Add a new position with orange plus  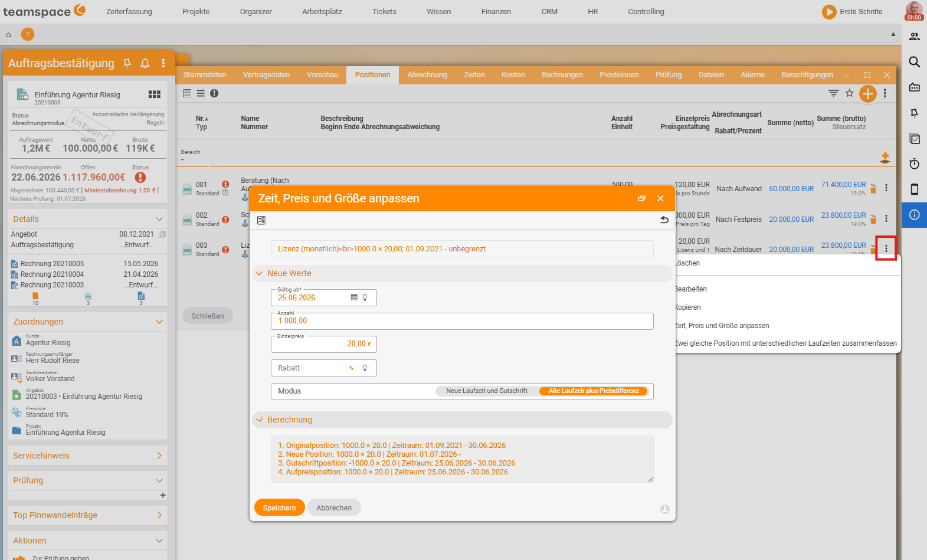[x=868, y=93]
